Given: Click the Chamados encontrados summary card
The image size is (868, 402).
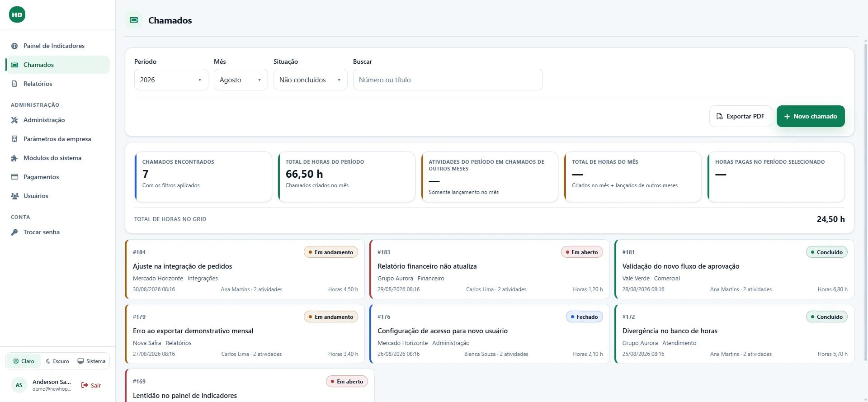Looking at the screenshot, I should tap(203, 176).
